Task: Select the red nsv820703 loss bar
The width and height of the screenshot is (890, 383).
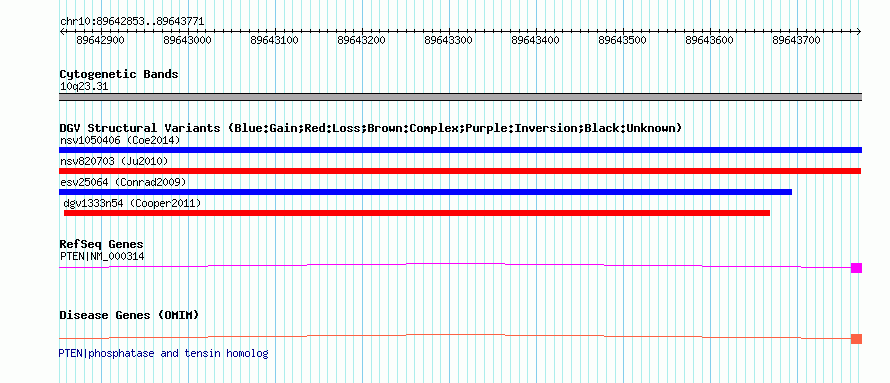Action: coord(460,171)
